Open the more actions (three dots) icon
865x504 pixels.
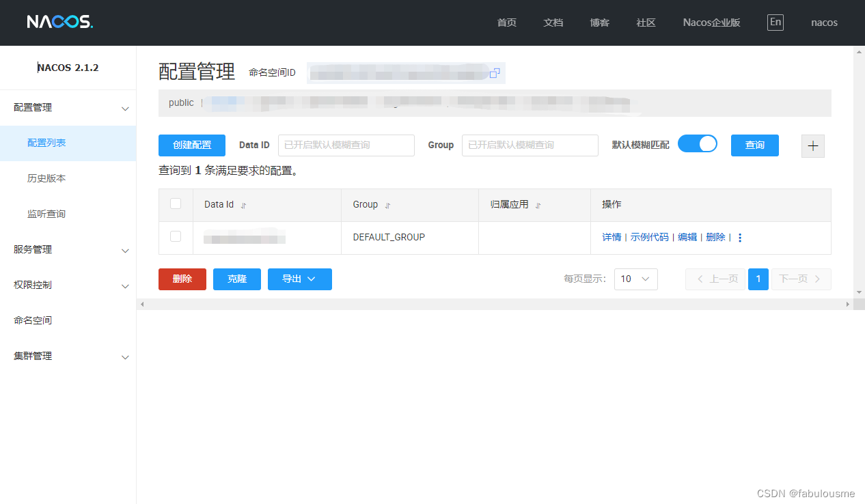pos(740,237)
